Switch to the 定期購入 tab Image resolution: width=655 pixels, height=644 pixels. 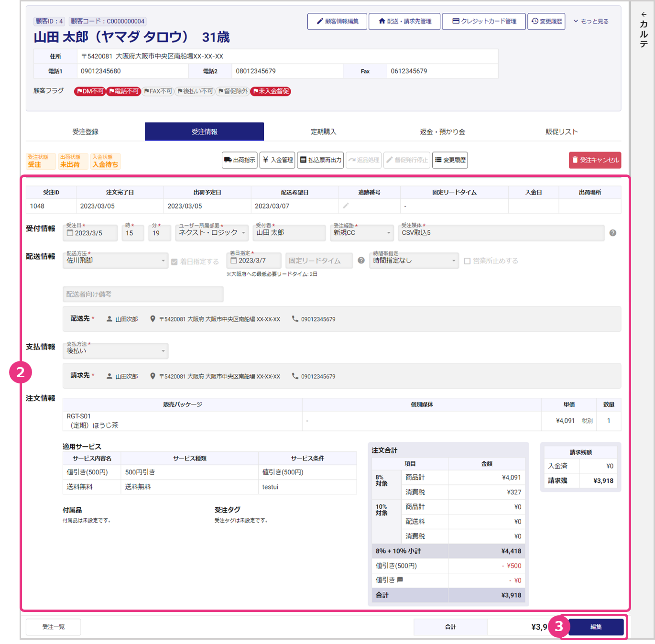pyautogui.click(x=323, y=132)
